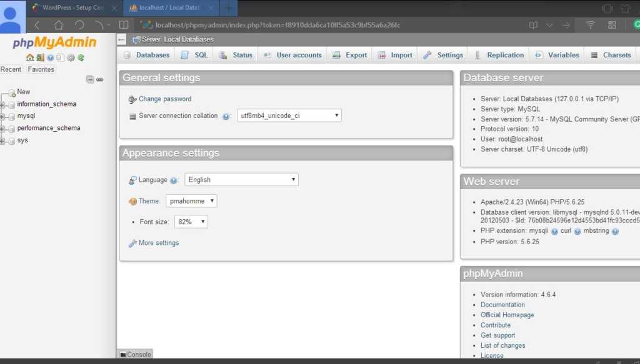Open navigation panel settings gear icon
The image size is (640, 364).
(71, 57)
